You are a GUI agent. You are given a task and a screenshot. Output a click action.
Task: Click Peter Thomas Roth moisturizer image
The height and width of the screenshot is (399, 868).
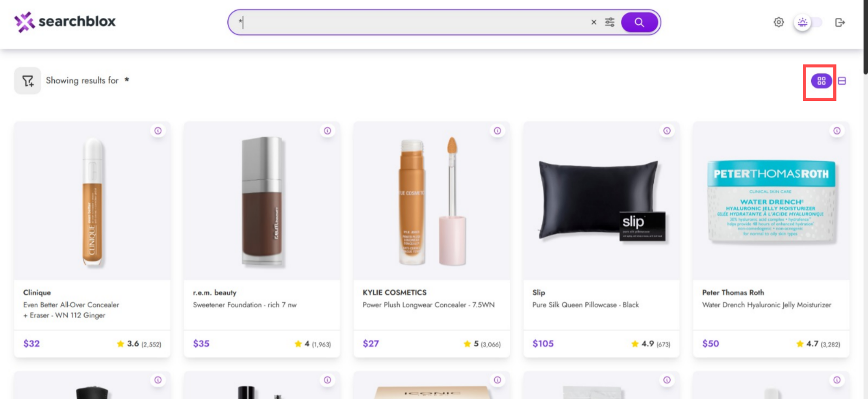pyautogui.click(x=771, y=202)
